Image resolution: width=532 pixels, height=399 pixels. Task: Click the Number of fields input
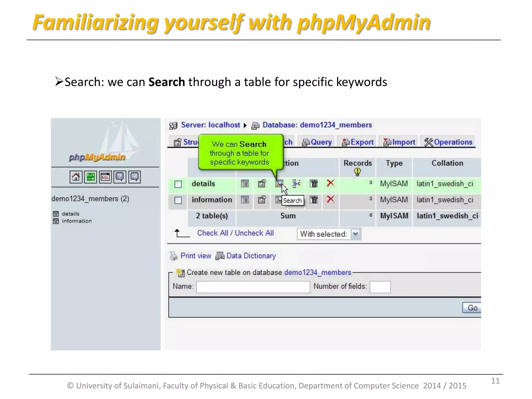pos(380,287)
